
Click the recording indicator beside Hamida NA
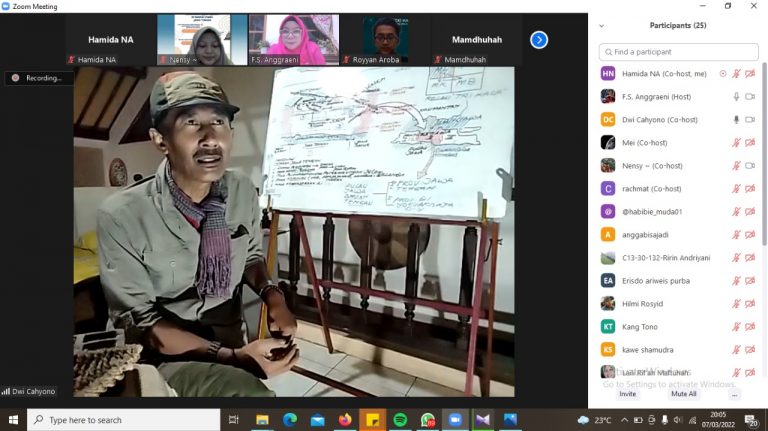[722, 73]
